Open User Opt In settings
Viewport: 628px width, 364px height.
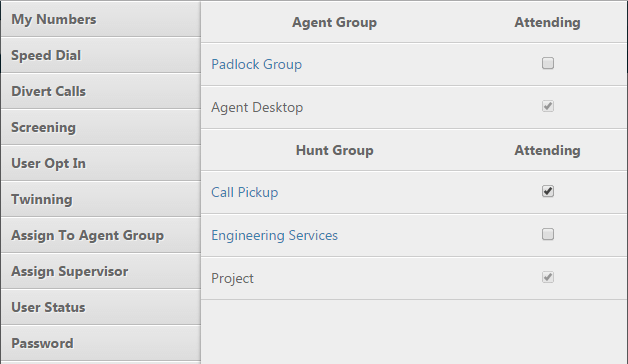[x=101, y=163]
